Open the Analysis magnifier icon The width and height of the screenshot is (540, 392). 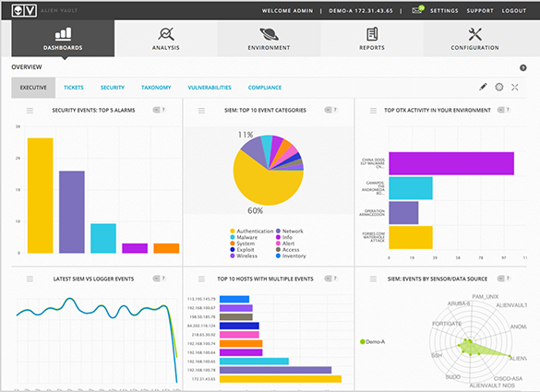pyautogui.click(x=166, y=34)
